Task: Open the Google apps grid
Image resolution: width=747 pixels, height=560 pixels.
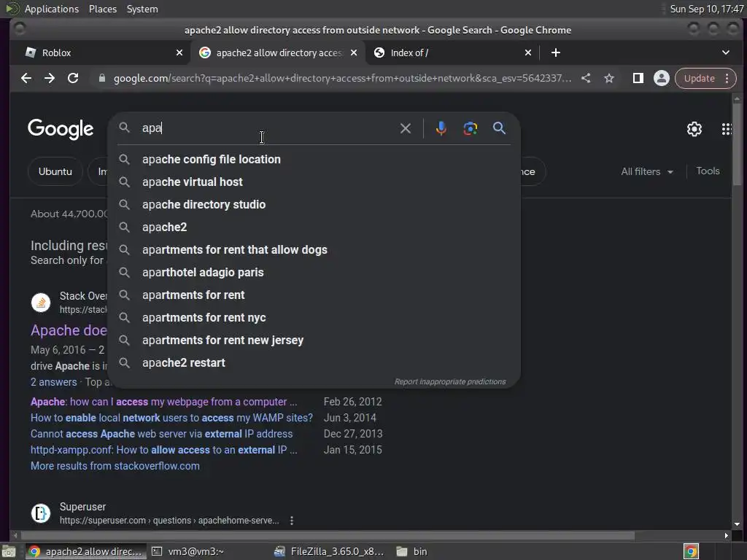Action: coord(726,129)
